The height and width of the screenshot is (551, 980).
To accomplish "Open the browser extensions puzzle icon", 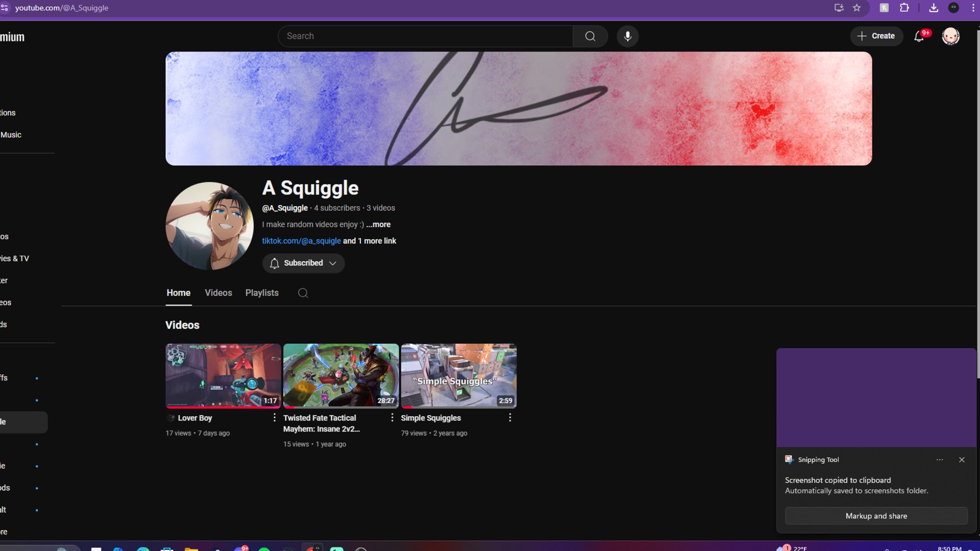I will tap(904, 8).
